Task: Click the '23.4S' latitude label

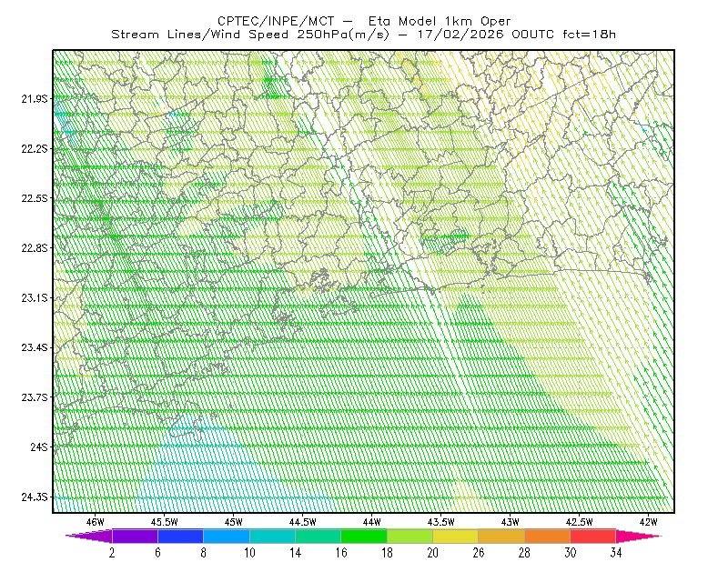Action: (x=35, y=347)
